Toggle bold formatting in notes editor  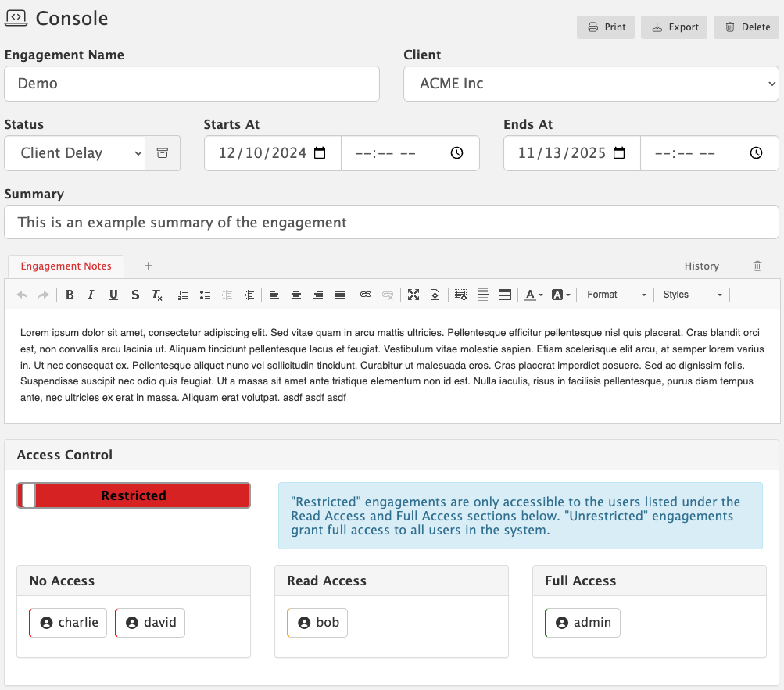click(70, 295)
